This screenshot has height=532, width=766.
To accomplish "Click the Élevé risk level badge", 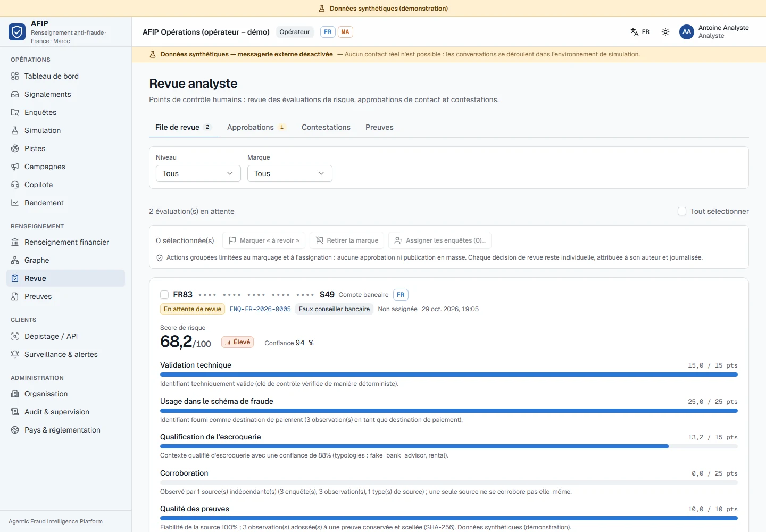I will point(237,342).
